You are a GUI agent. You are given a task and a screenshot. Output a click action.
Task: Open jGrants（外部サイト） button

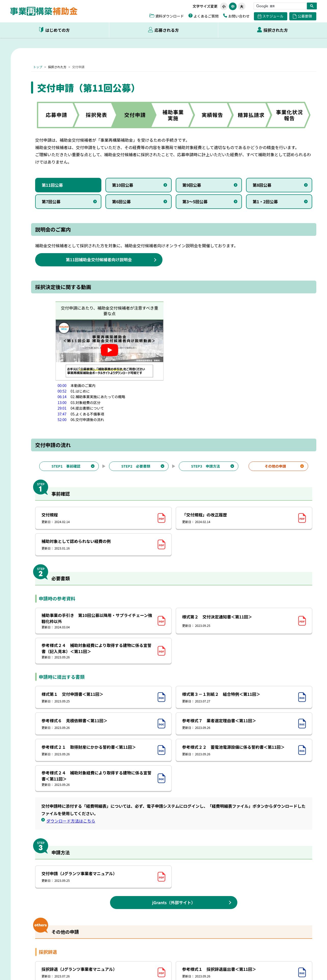coord(174,902)
